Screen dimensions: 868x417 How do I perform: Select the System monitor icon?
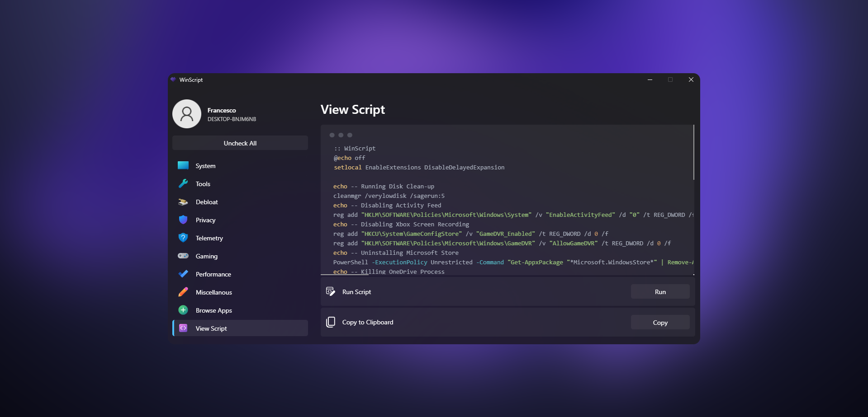[183, 165]
